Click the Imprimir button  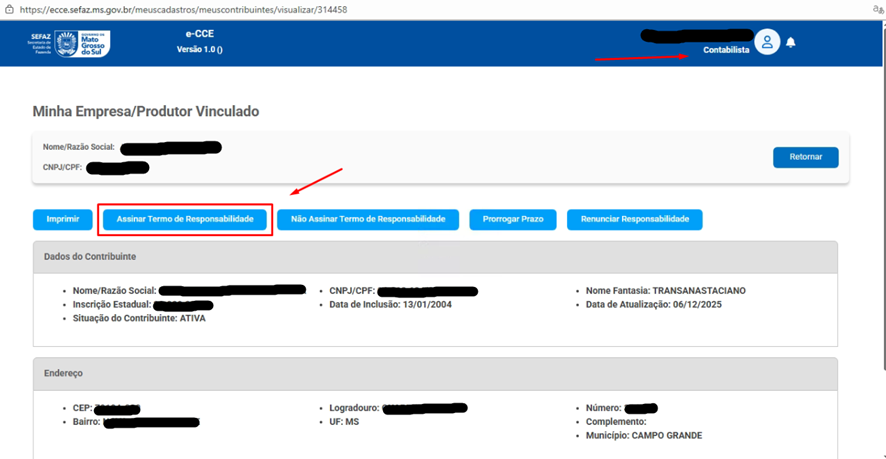62,219
